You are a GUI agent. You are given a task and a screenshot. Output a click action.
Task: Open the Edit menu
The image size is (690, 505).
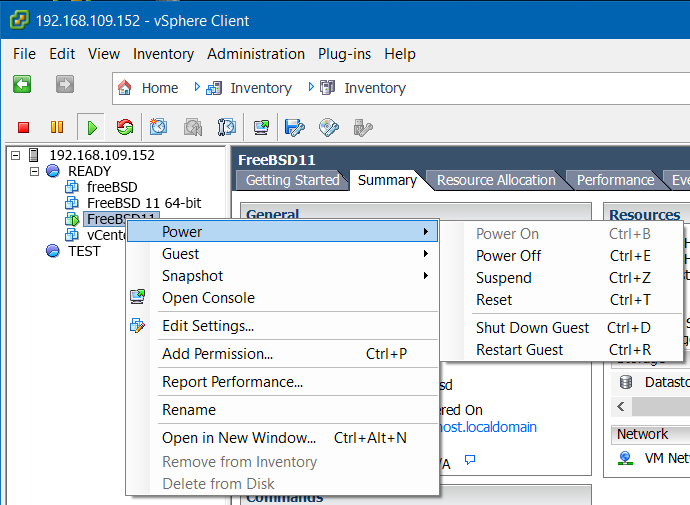[x=62, y=54]
